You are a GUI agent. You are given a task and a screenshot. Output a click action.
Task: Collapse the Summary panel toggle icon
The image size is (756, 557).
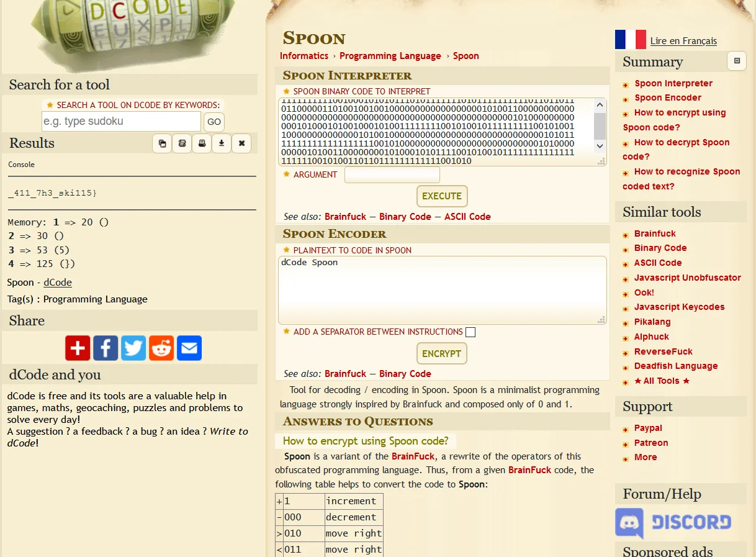tap(737, 61)
